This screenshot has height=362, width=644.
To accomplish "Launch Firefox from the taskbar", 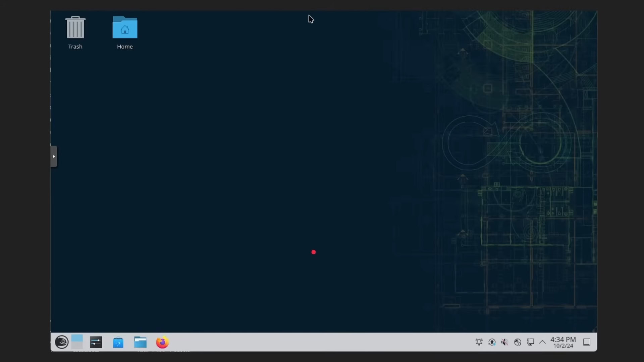I will 162,342.
